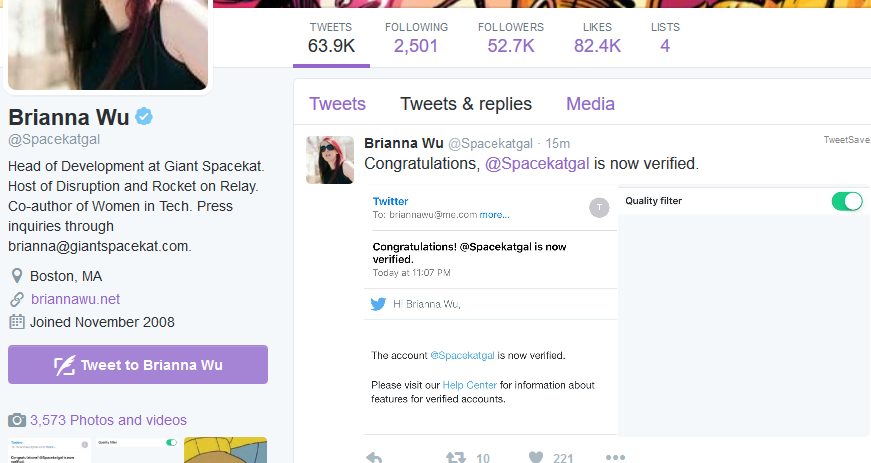View the 52.7K Followers list
The height and width of the screenshot is (463, 871).
(511, 38)
